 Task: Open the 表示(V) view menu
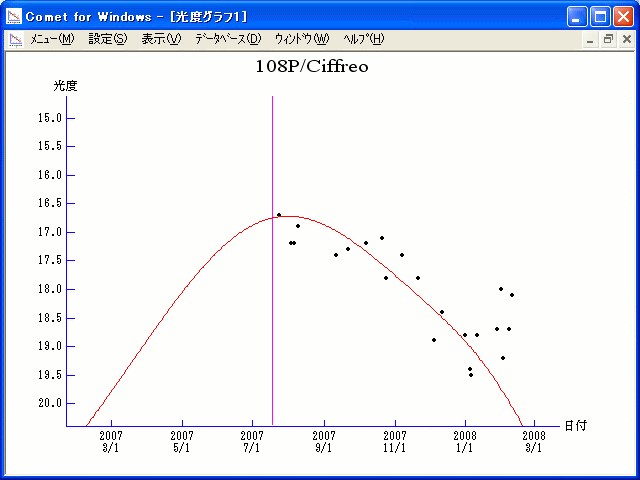tap(161, 39)
